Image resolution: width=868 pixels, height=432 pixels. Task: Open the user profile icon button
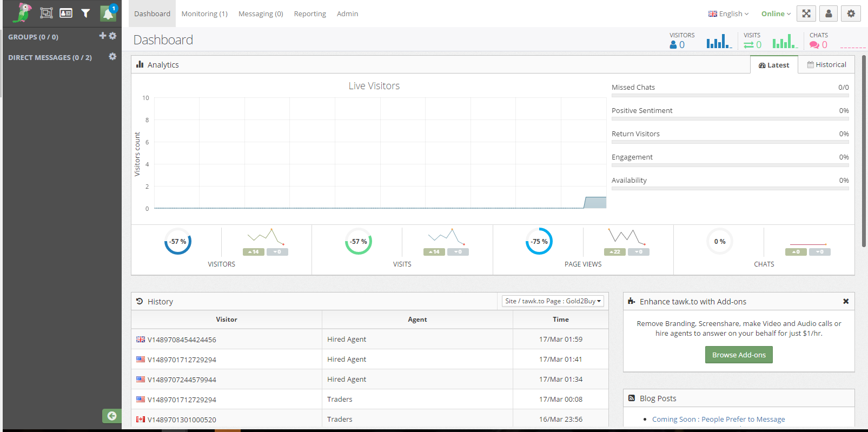[829, 14]
